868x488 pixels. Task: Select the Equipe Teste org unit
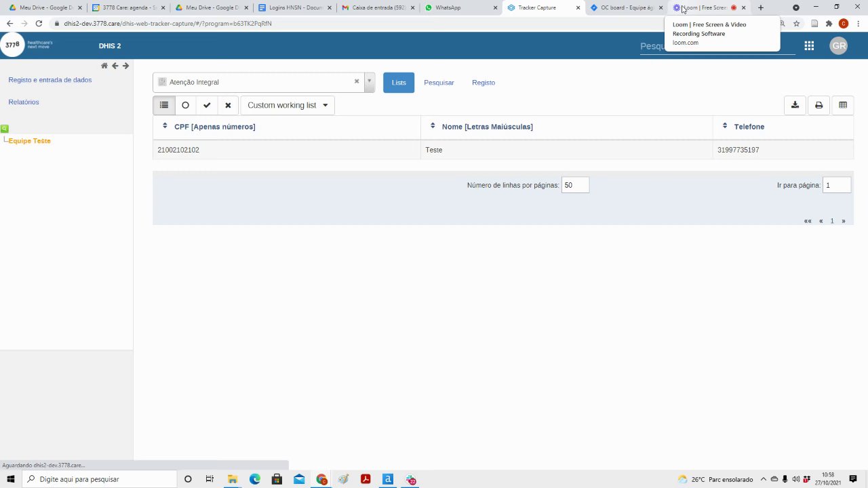coord(30,141)
